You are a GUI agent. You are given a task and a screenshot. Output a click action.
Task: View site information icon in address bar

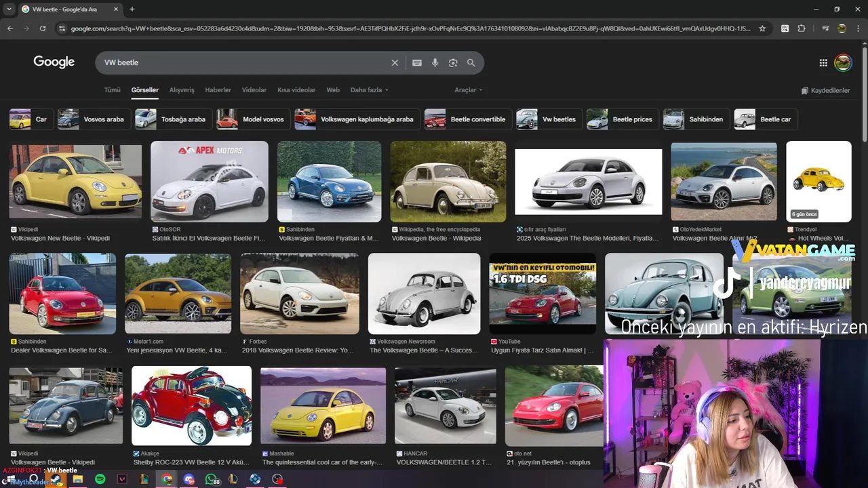click(x=62, y=28)
